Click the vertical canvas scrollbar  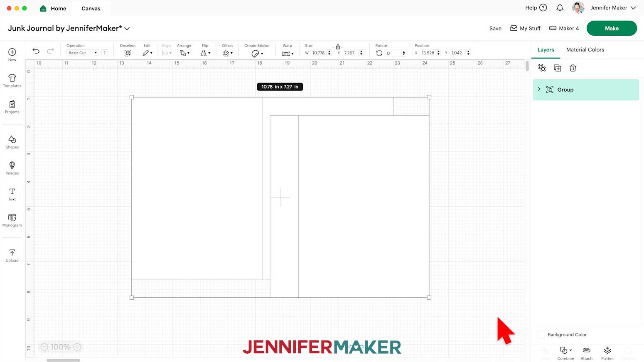click(x=527, y=66)
